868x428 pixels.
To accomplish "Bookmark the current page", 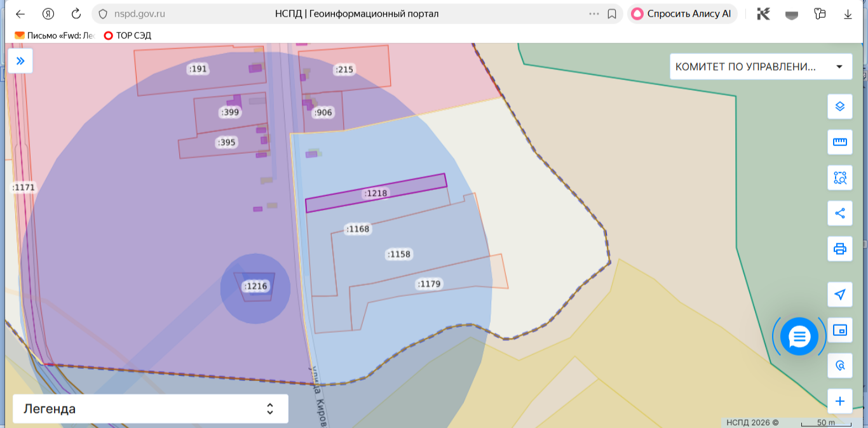I will (x=612, y=14).
